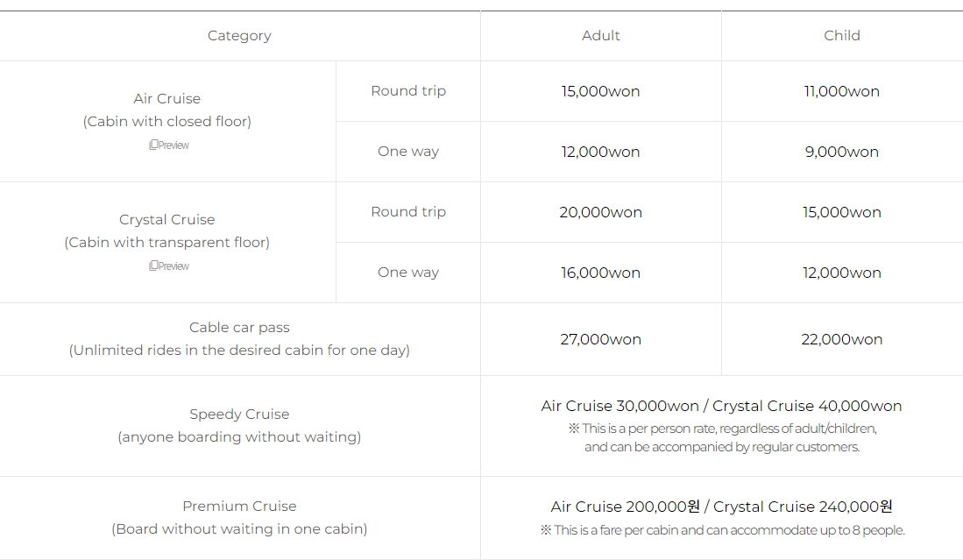
Task: Select the Adult column header
Action: (600, 36)
